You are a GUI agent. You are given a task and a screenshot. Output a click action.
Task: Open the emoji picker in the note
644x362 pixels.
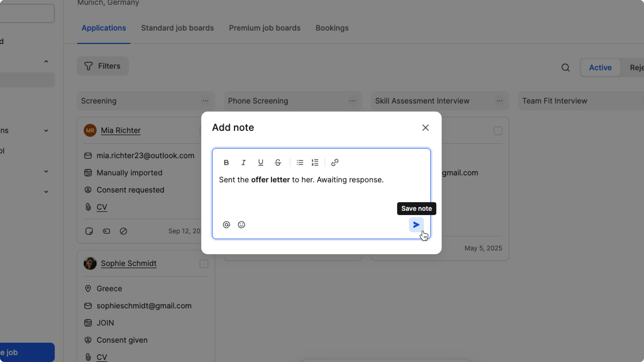pyautogui.click(x=241, y=225)
